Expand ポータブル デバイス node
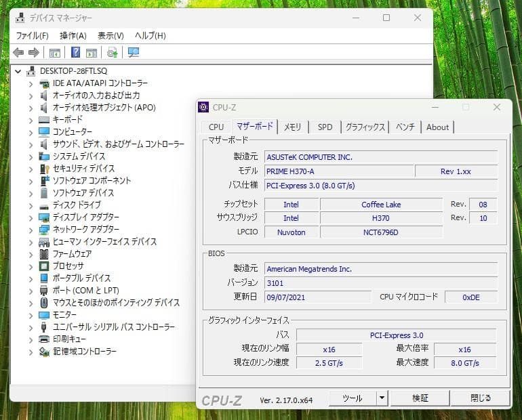The height and width of the screenshot is (420, 522). coord(31,279)
